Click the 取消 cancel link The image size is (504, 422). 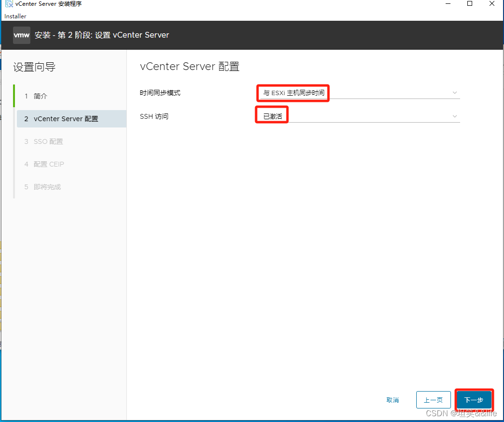393,400
